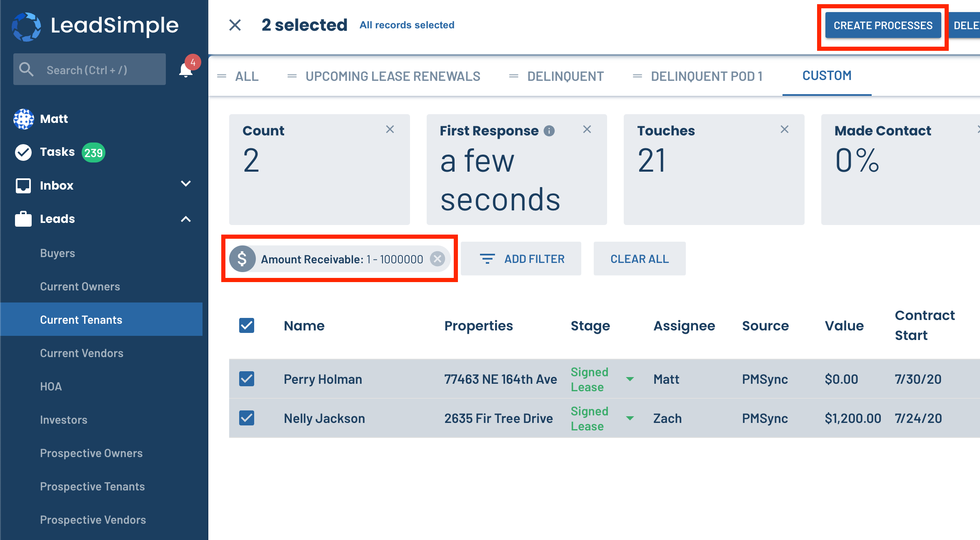Switch to DELINQUENT POD 1 tab

coord(707,76)
